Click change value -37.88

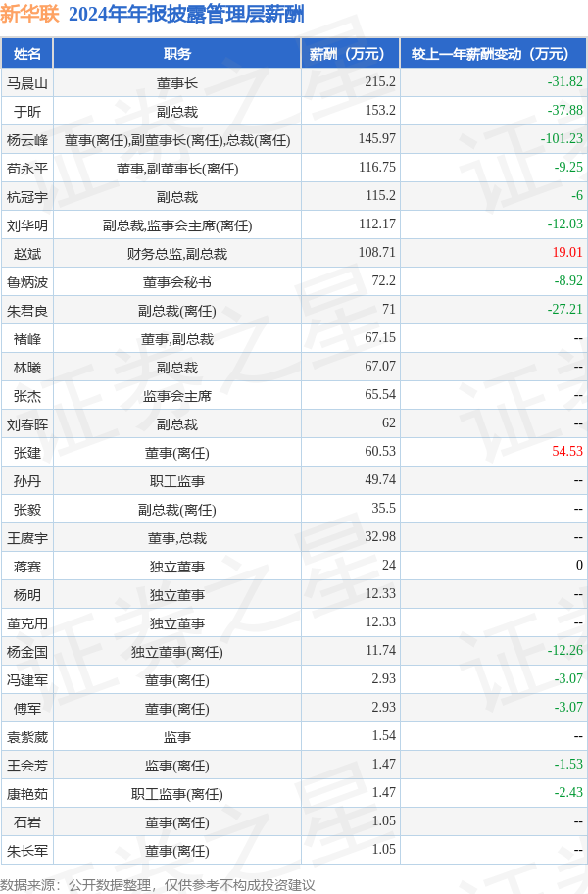point(565,110)
